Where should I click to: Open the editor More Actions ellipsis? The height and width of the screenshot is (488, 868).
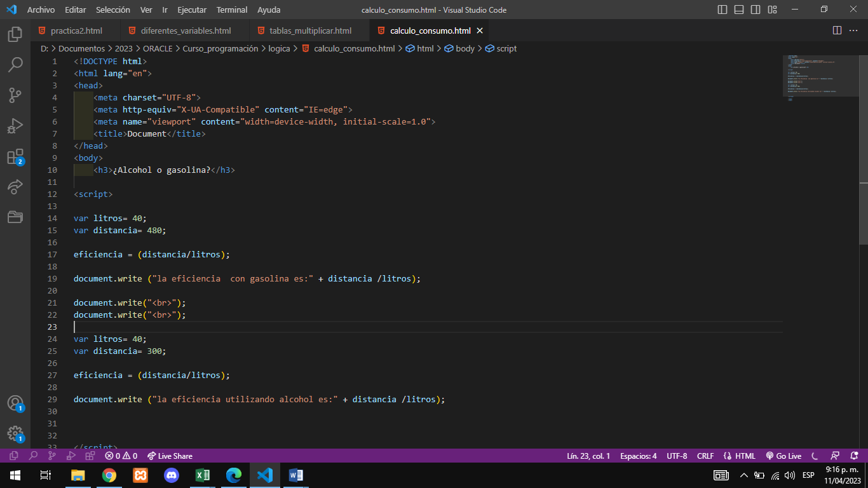855,30
